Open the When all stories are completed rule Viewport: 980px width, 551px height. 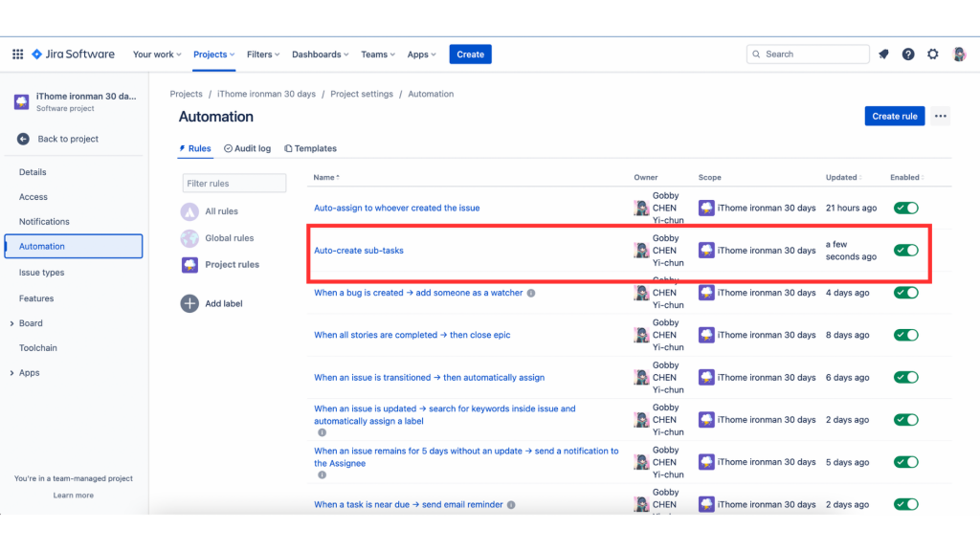point(412,335)
